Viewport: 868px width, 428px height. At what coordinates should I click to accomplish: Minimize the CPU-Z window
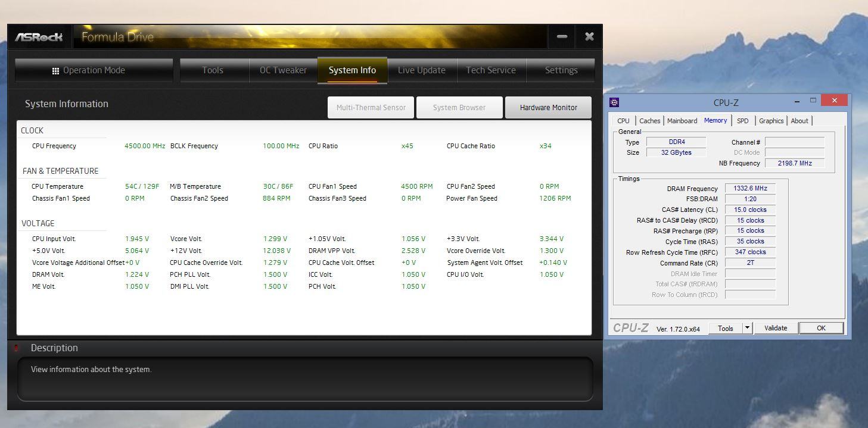(x=797, y=101)
